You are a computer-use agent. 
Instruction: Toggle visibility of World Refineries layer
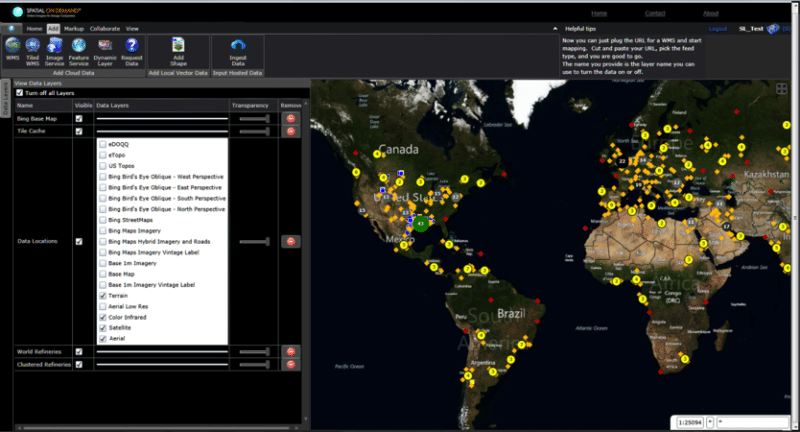coord(79,351)
